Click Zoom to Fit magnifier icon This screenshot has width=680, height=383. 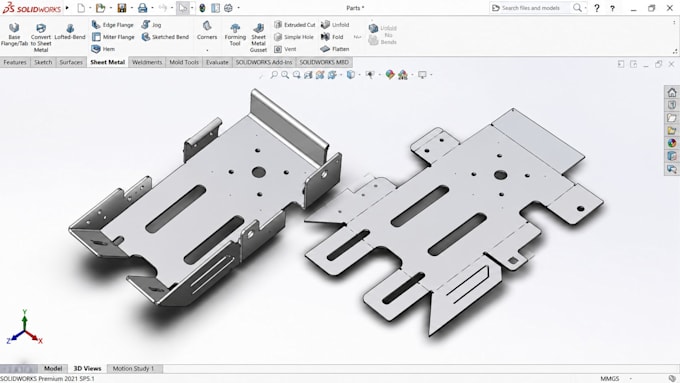click(274, 75)
